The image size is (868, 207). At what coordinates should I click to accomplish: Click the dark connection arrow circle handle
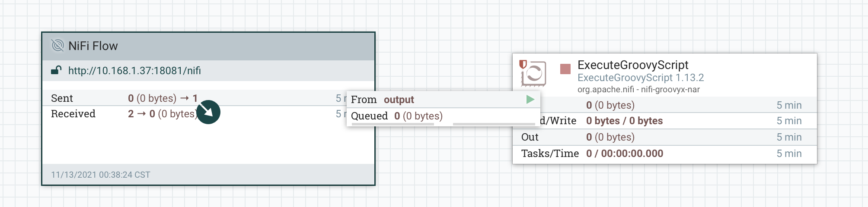[208, 112]
